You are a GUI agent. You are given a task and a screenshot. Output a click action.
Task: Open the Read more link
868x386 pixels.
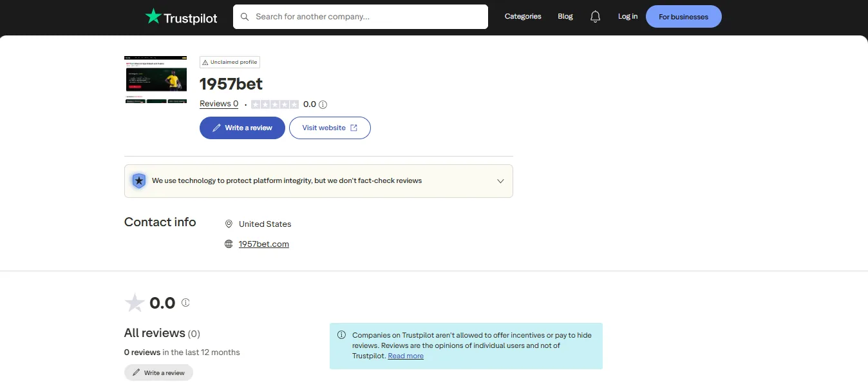pyautogui.click(x=406, y=356)
